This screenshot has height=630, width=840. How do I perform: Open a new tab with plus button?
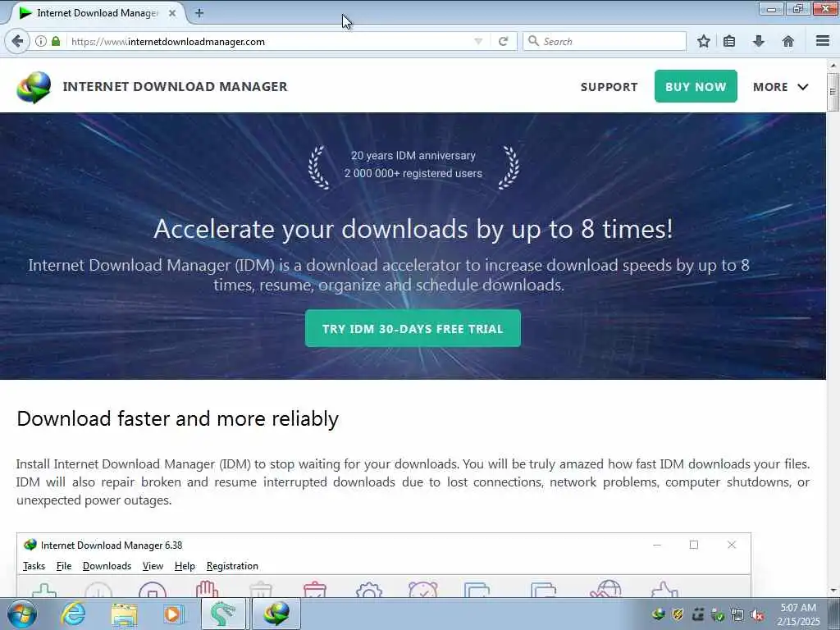pyautogui.click(x=199, y=13)
